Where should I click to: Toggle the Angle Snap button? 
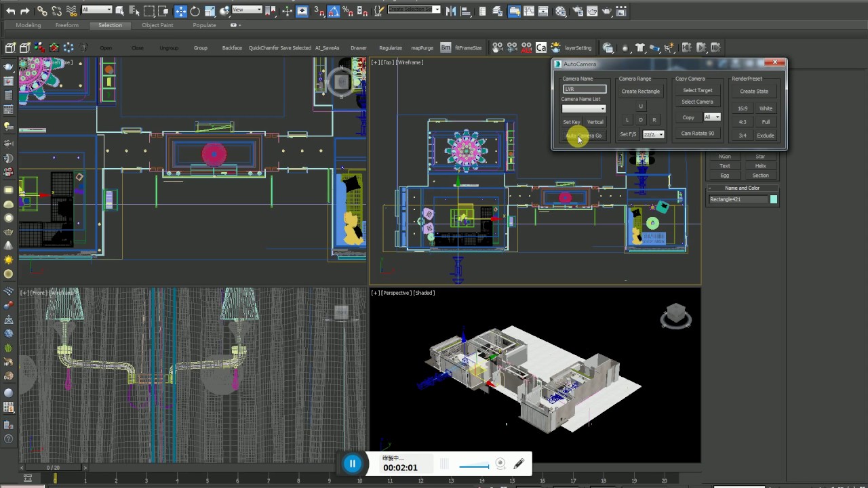(x=334, y=11)
